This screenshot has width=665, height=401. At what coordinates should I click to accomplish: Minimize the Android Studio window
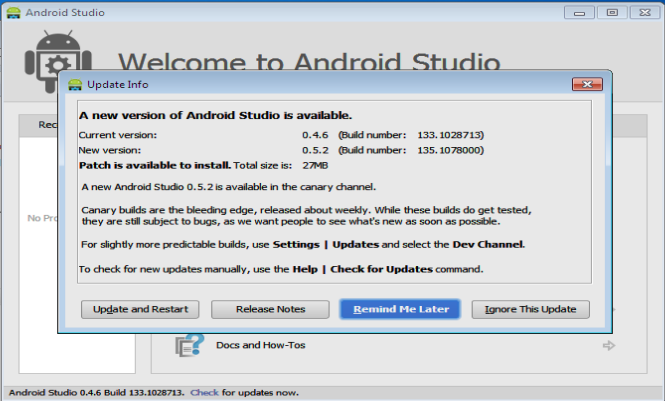click(579, 13)
